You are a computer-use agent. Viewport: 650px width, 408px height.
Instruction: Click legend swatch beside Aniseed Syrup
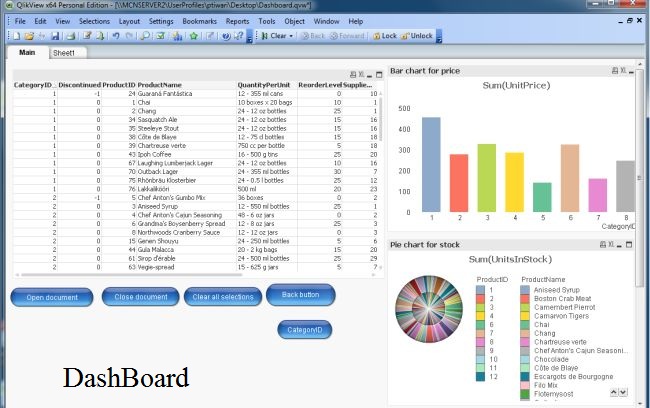pyautogui.click(x=525, y=290)
